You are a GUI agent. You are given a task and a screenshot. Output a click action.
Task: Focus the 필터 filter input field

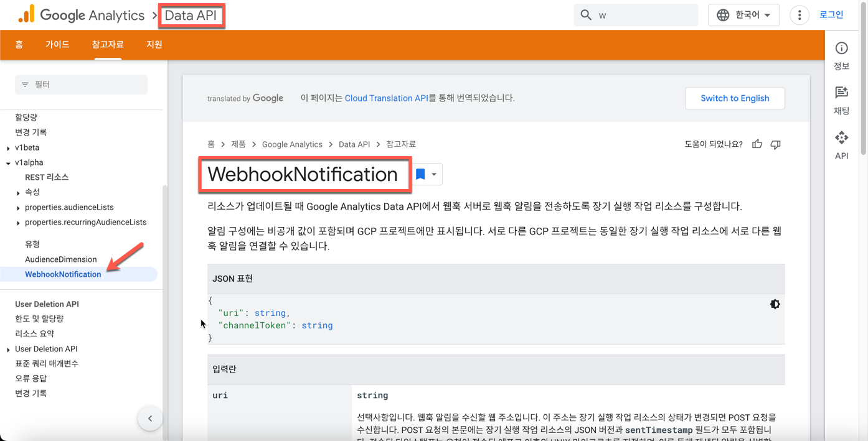point(82,85)
